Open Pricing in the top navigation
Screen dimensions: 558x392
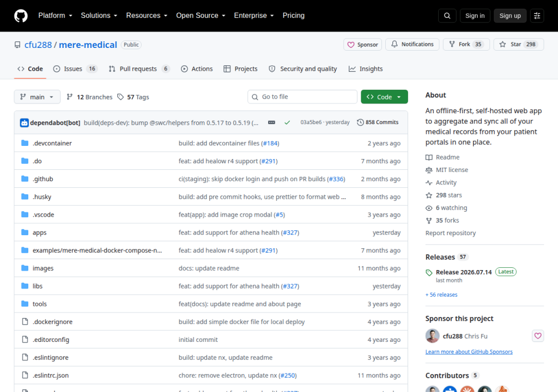click(x=294, y=16)
